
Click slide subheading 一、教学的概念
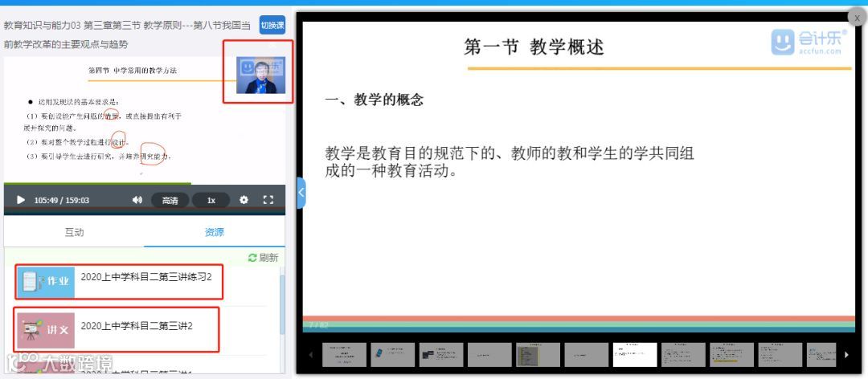pyautogui.click(x=375, y=100)
